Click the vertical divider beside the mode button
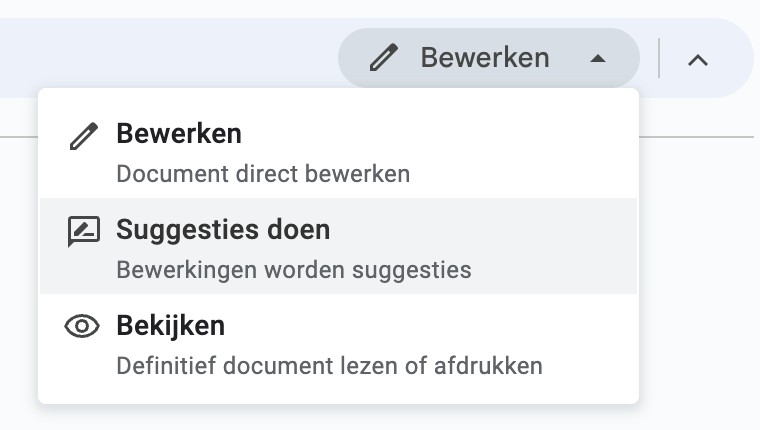Screen dimensions: 760x430 (659, 58)
